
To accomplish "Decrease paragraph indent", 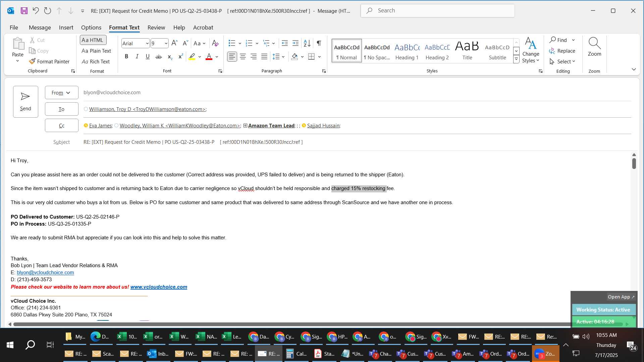I will click(x=284, y=43).
